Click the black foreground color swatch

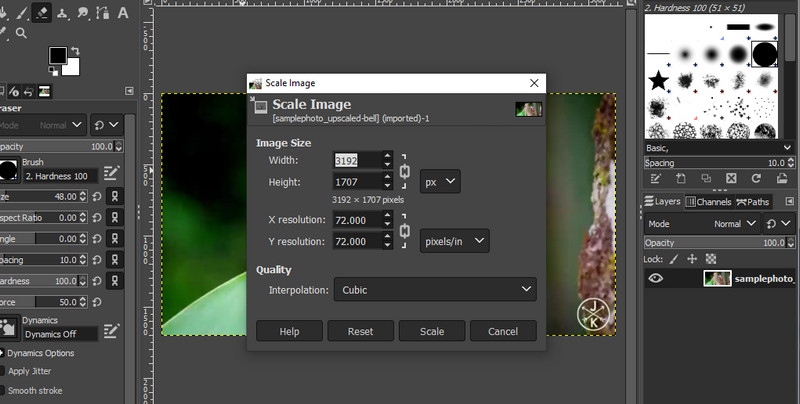tap(58, 54)
